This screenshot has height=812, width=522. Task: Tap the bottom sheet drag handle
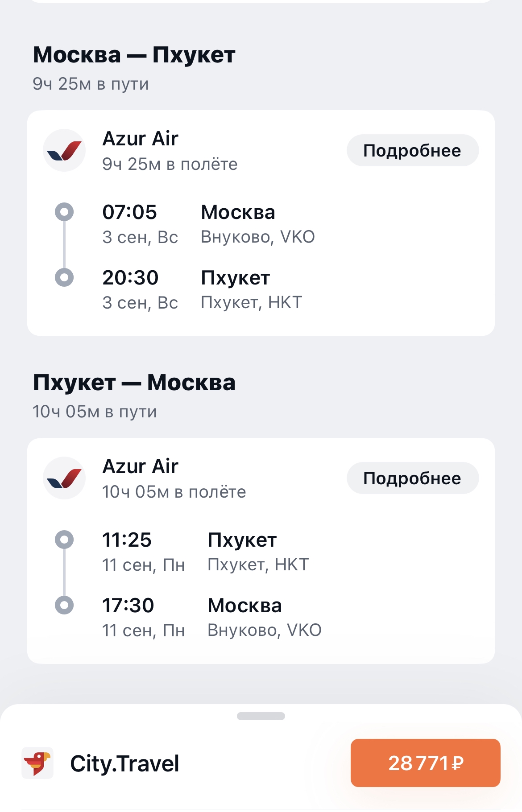tap(261, 716)
